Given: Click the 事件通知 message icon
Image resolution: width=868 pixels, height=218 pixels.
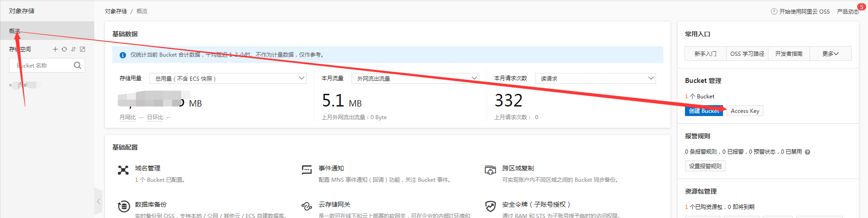Looking at the screenshot, I should click(x=307, y=170).
